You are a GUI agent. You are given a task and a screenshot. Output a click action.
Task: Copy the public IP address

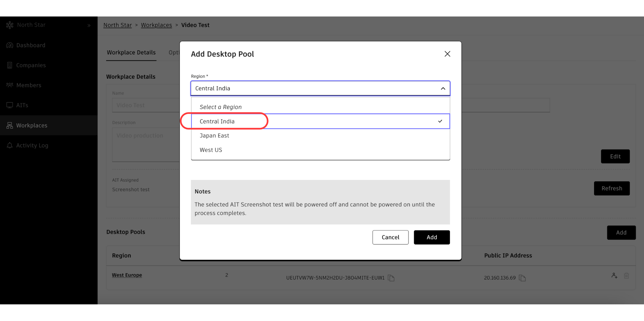point(522,278)
